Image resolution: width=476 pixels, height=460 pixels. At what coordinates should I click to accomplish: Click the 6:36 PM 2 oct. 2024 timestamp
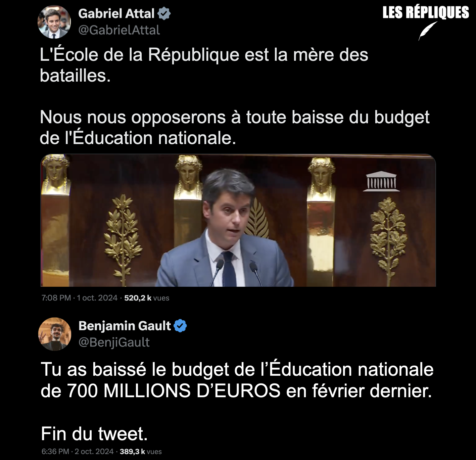[78, 452]
